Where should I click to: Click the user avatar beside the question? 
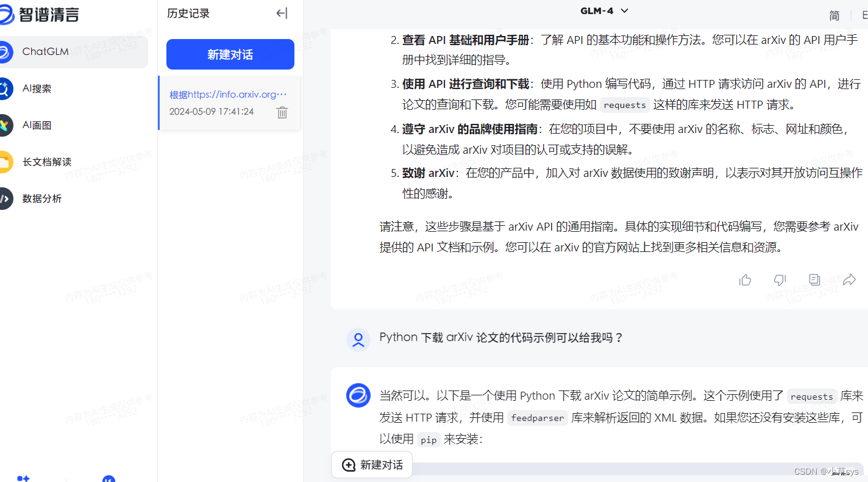[x=358, y=339]
